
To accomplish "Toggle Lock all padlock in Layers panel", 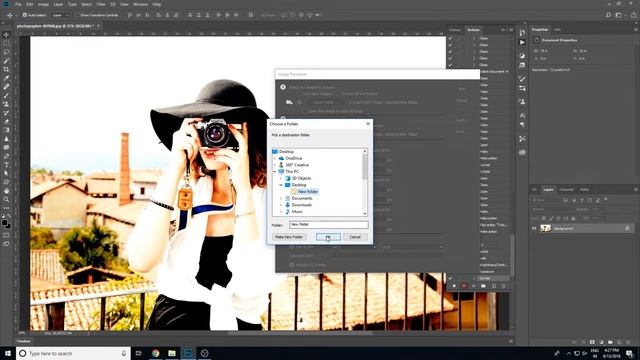I will click(x=573, y=218).
